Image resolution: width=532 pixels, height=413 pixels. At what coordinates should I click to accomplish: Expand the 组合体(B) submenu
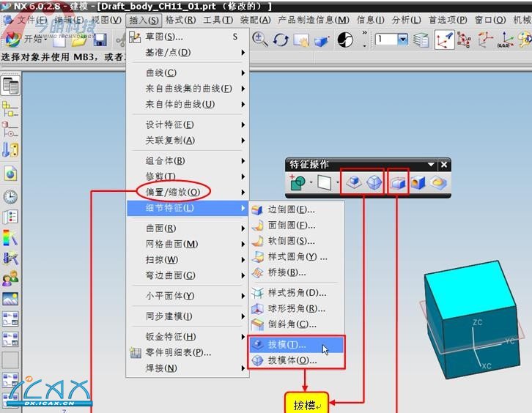[x=188, y=160]
